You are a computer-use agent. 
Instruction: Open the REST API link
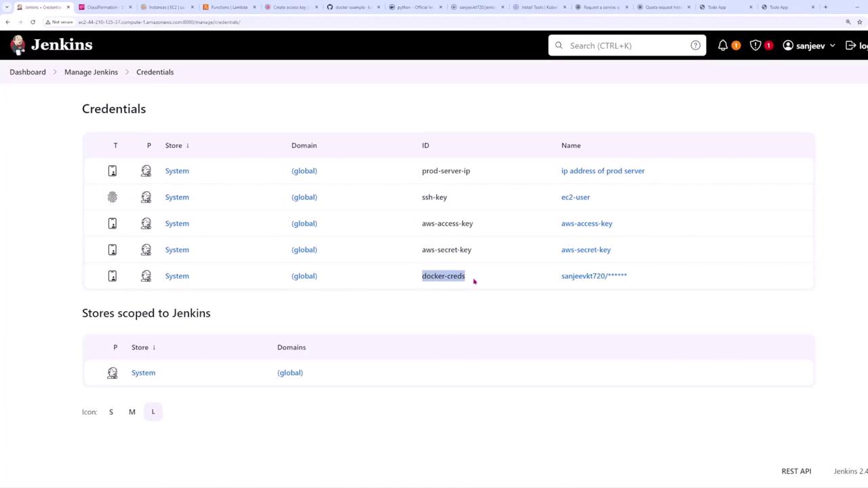[x=796, y=471]
